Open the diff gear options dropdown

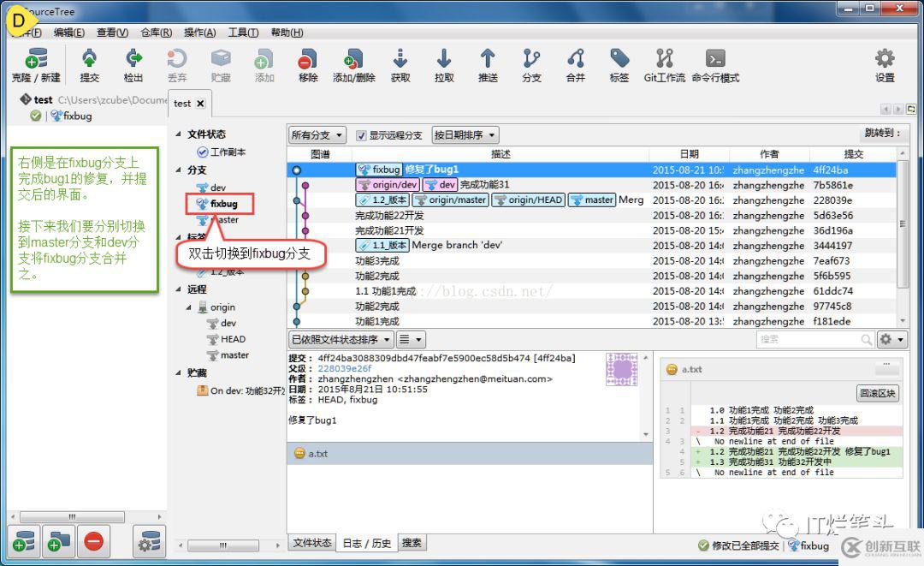tap(891, 340)
